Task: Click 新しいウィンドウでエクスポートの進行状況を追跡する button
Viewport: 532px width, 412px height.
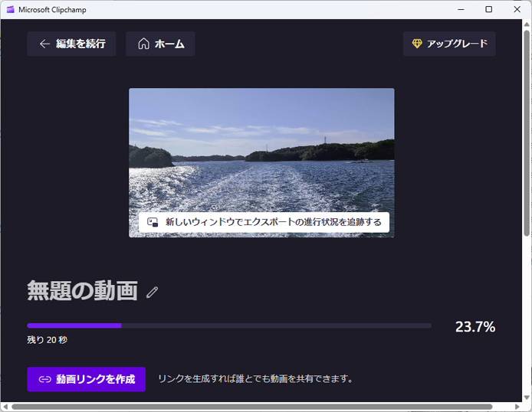Action: coord(264,222)
